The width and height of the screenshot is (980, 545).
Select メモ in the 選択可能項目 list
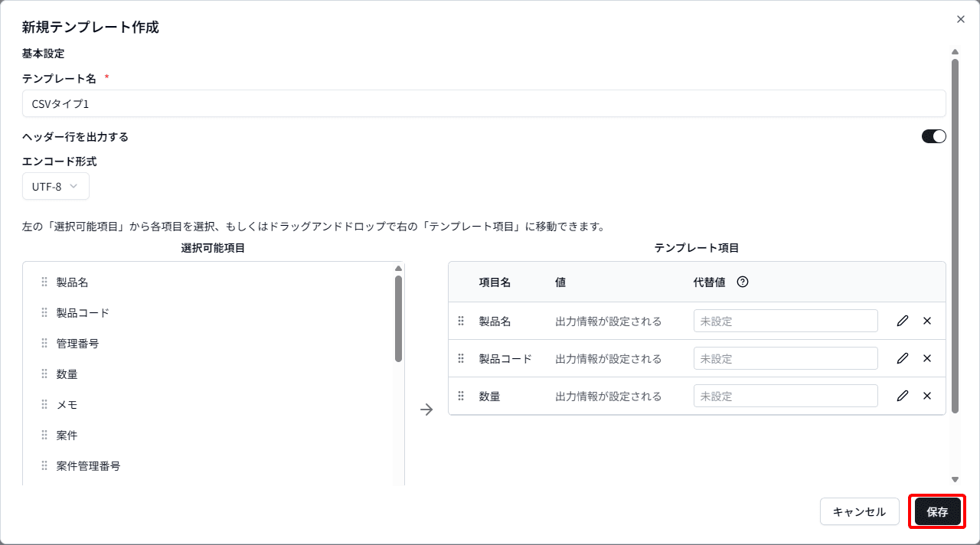[67, 404]
